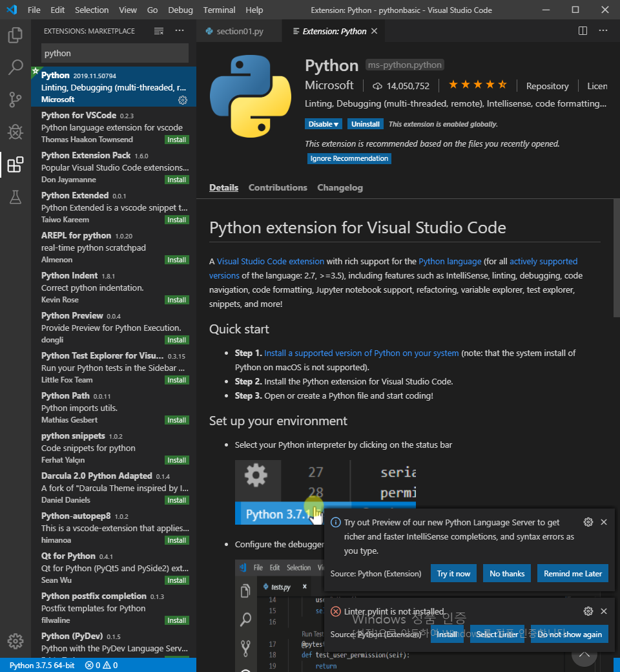Click the five-star rating

(478, 85)
